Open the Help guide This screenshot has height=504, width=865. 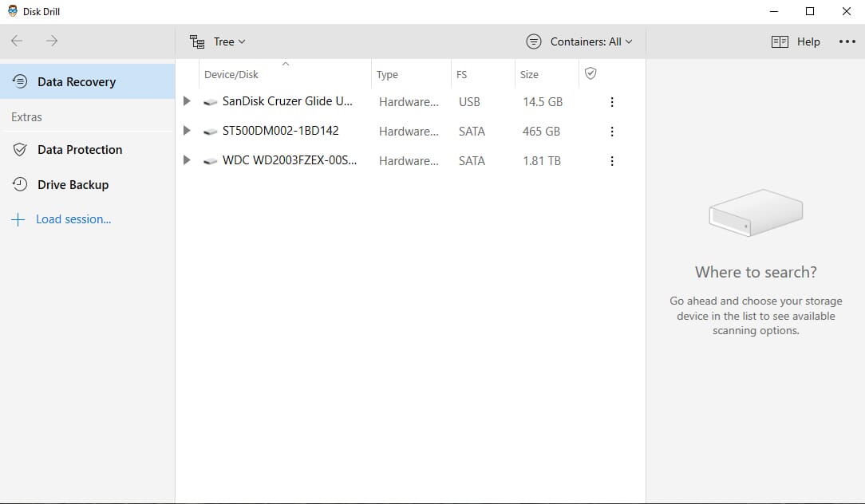tap(796, 41)
